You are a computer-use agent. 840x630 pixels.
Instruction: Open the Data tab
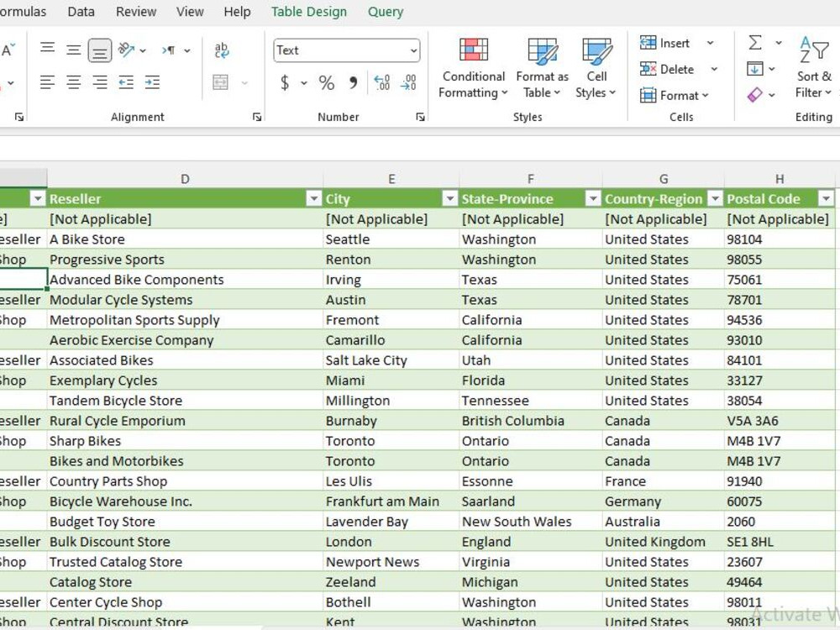pos(81,11)
